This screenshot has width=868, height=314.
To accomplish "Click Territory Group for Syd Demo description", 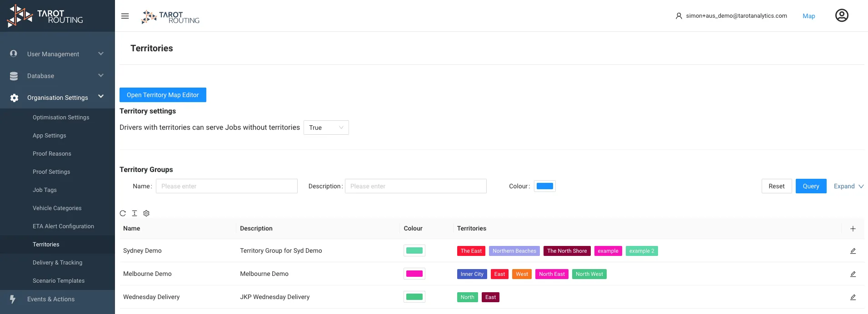I will tap(281, 250).
